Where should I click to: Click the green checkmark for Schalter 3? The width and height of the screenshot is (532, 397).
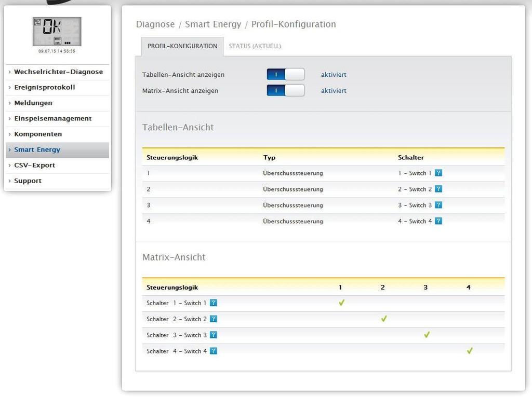coord(427,335)
